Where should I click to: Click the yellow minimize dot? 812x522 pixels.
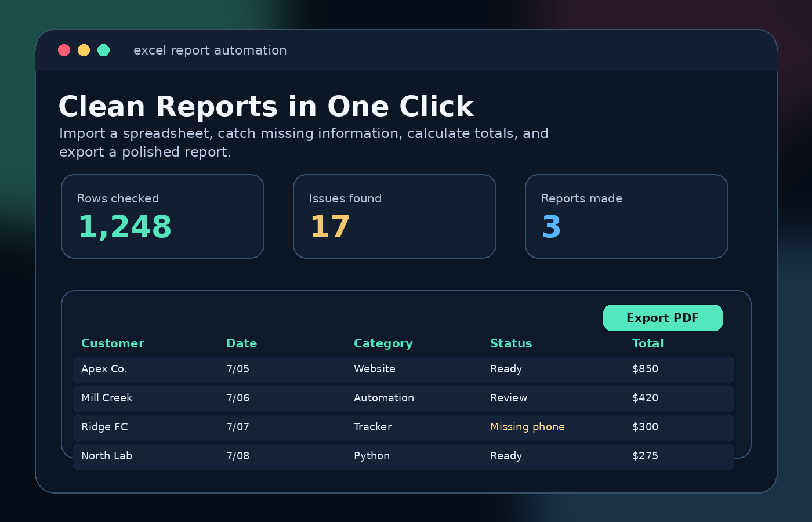point(84,50)
